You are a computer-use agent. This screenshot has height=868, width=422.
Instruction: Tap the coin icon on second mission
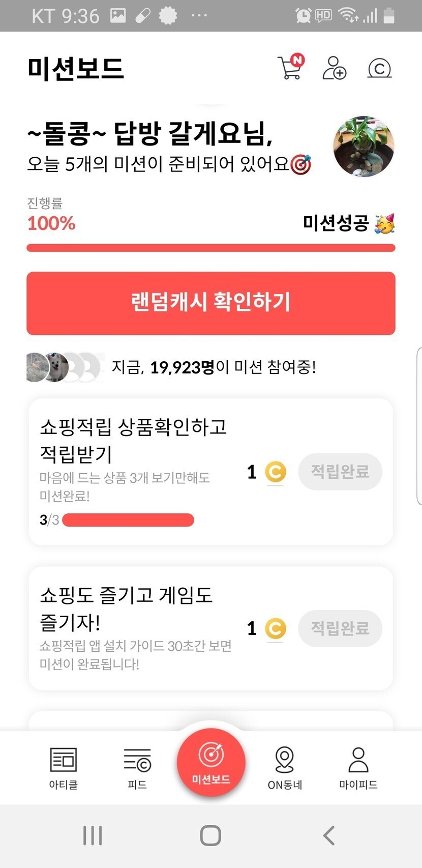click(276, 629)
